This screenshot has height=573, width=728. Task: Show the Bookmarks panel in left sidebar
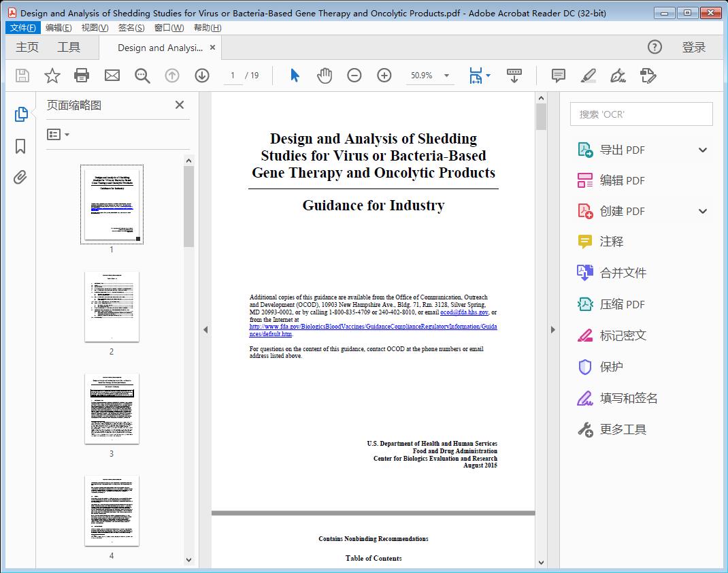20,146
